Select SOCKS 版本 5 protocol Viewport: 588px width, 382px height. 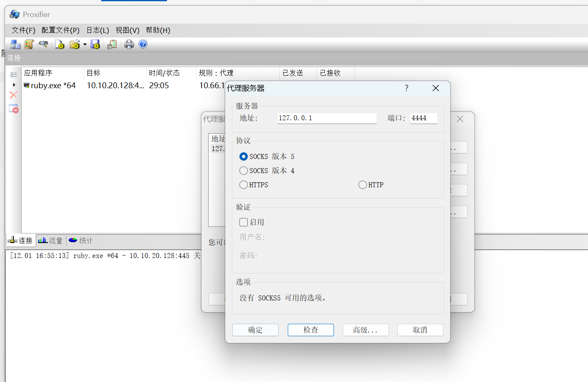tap(267, 156)
